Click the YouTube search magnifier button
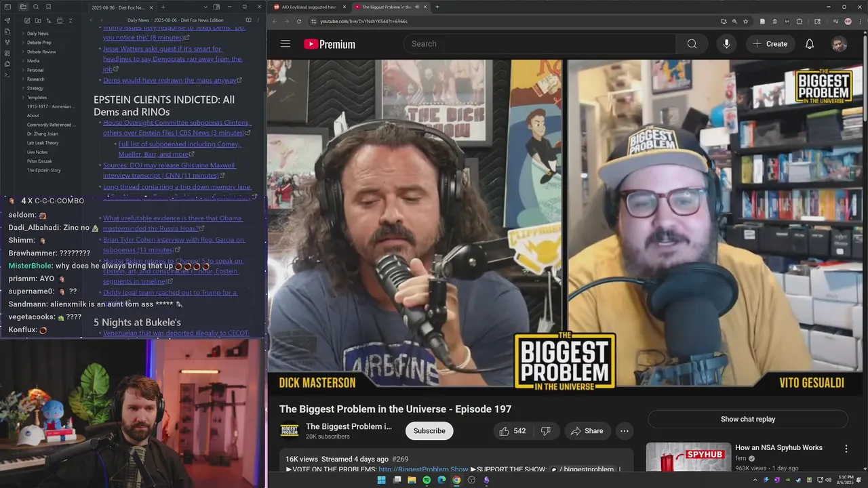Screen dimensions: 868x488 [692, 44]
